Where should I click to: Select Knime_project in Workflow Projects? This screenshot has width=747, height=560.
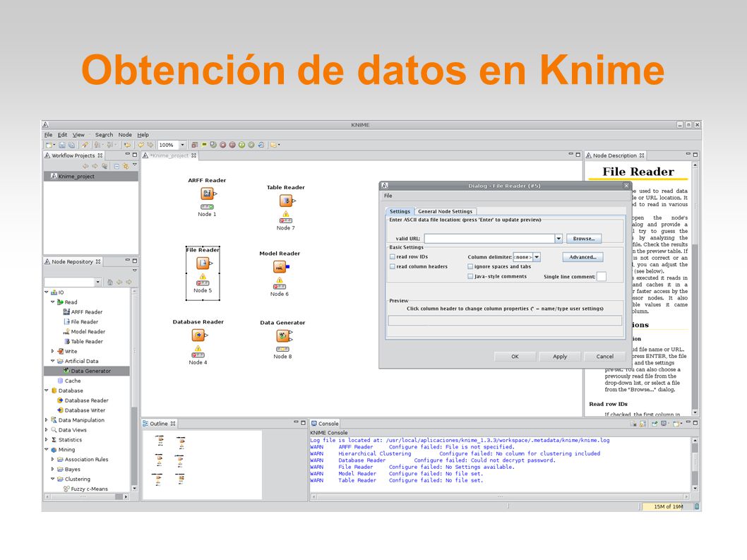pos(90,177)
